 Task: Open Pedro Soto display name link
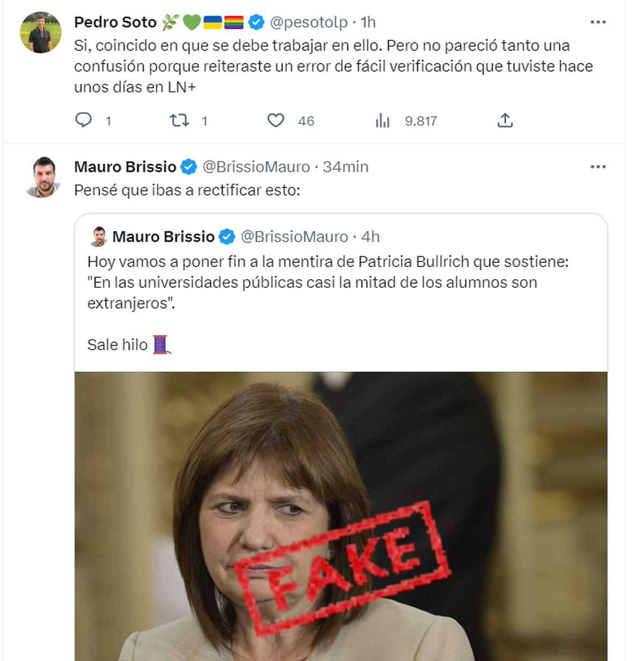[115, 22]
